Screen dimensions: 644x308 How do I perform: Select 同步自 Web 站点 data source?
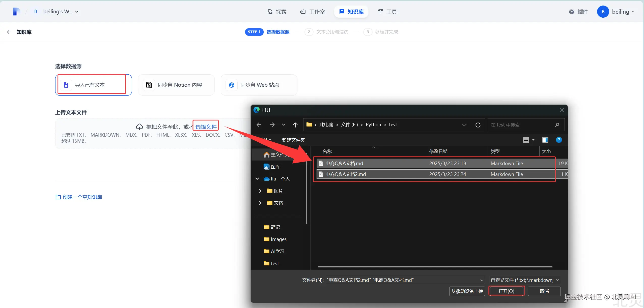tap(259, 85)
